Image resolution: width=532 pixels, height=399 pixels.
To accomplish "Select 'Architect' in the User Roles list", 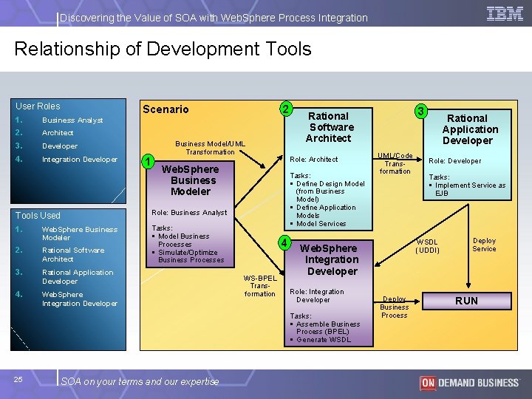I will coord(58,133).
